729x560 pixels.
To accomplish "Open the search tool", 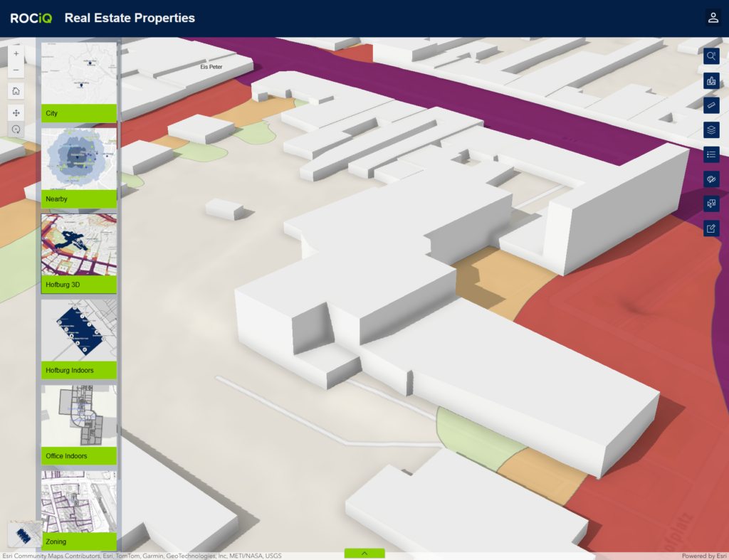I will point(711,56).
